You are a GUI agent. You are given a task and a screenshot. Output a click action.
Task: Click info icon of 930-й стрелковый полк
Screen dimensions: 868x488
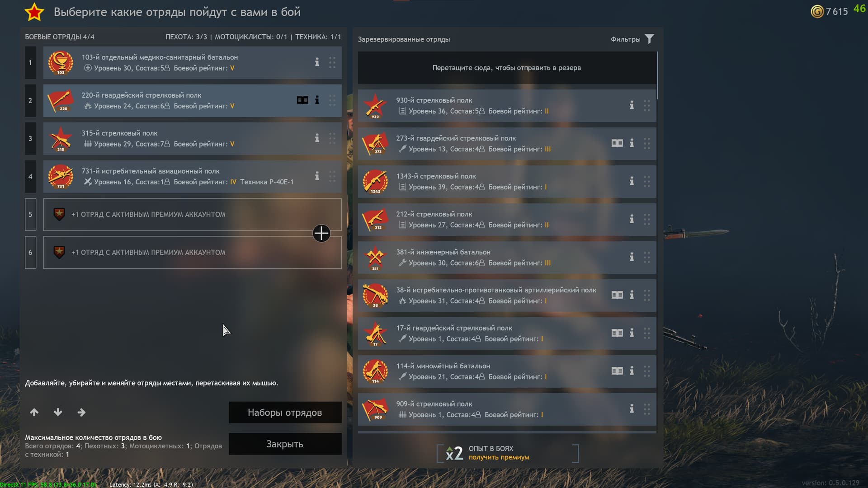[x=632, y=105]
